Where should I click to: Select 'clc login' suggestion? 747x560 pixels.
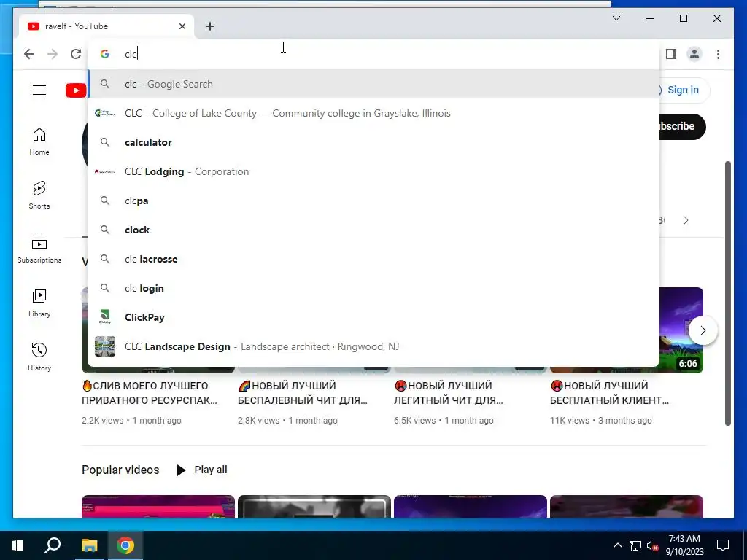[x=374, y=288]
